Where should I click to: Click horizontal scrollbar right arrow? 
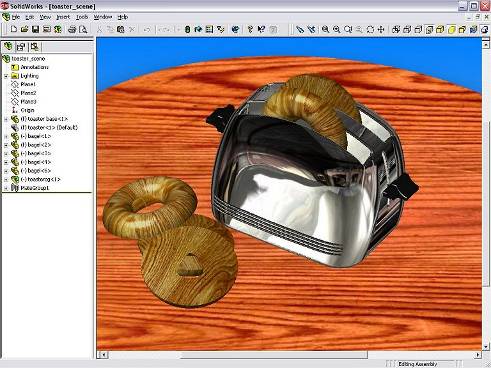point(478,355)
